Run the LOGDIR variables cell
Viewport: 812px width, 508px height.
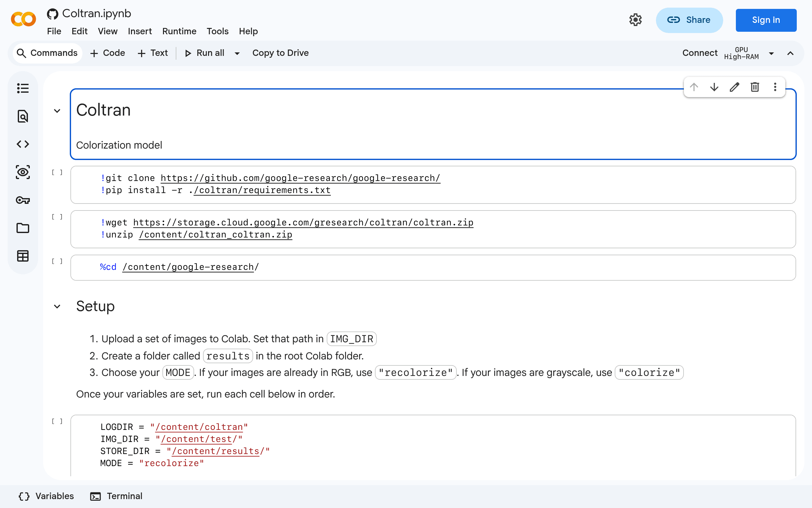point(57,421)
